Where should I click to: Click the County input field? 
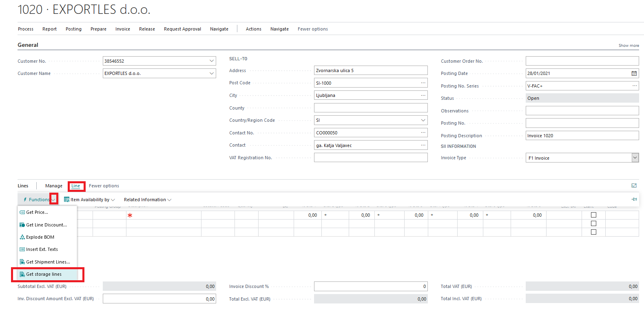coord(371,108)
